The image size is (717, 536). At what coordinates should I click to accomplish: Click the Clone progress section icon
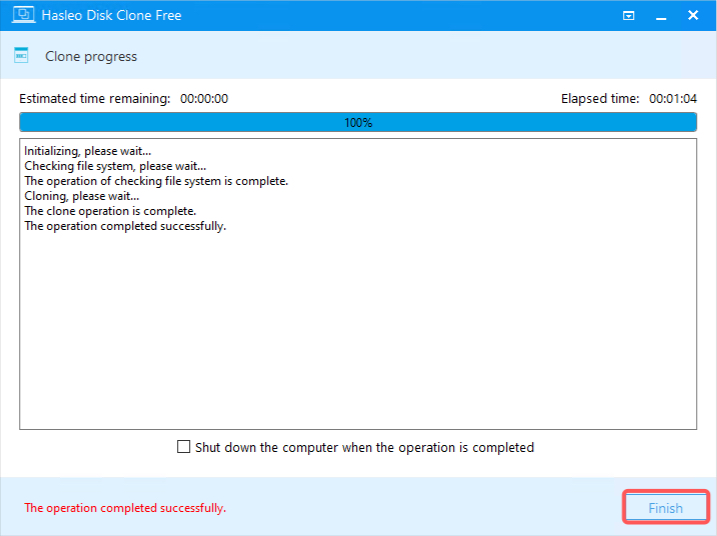[x=21, y=56]
